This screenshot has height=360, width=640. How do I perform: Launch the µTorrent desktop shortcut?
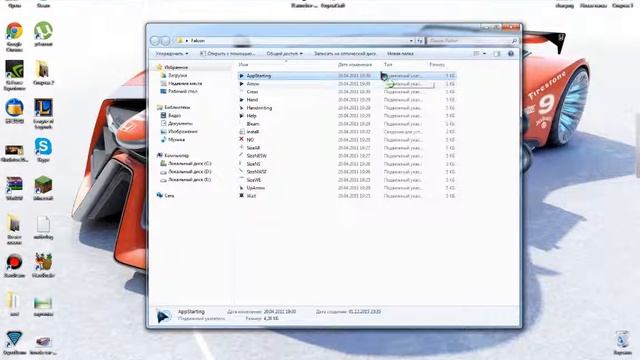click(x=43, y=33)
